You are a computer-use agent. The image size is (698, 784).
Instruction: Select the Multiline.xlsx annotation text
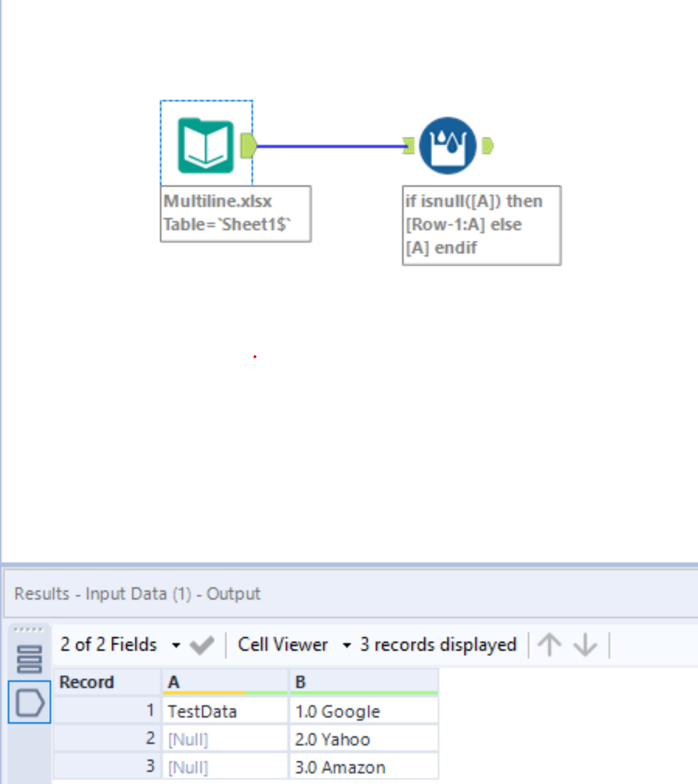[236, 213]
